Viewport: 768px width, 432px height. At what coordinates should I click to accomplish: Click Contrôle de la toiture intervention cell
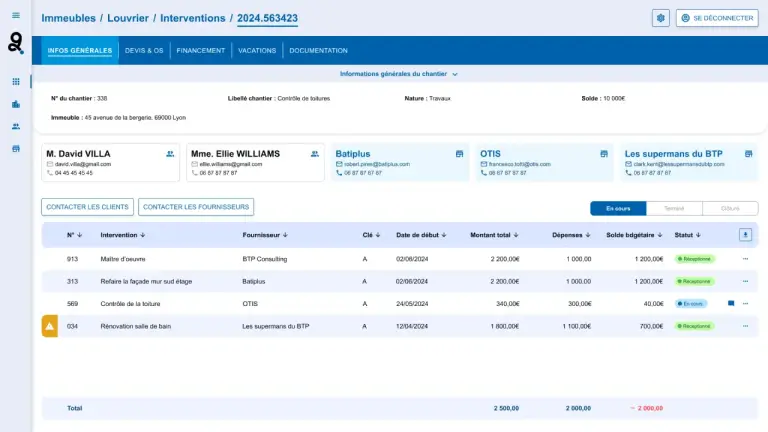(x=130, y=304)
